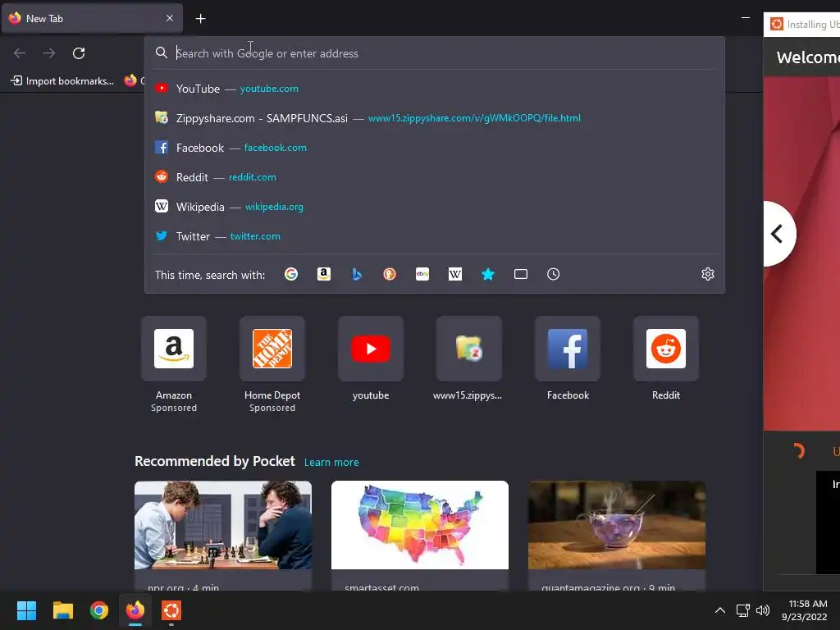The height and width of the screenshot is (630, 840).
Task: Click the wikipedia.org URL text
Action: point(274,206)
